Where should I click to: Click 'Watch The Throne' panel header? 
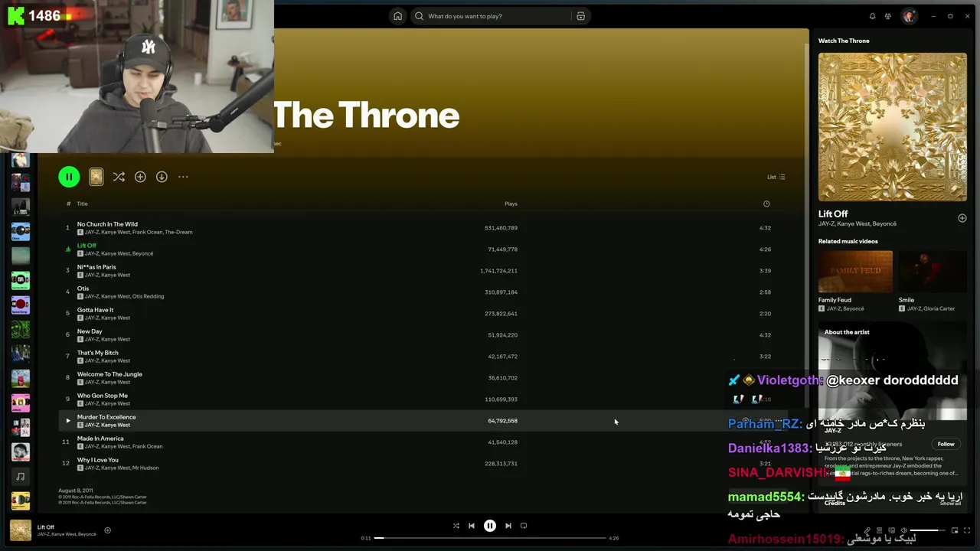[x=844, y=41]
